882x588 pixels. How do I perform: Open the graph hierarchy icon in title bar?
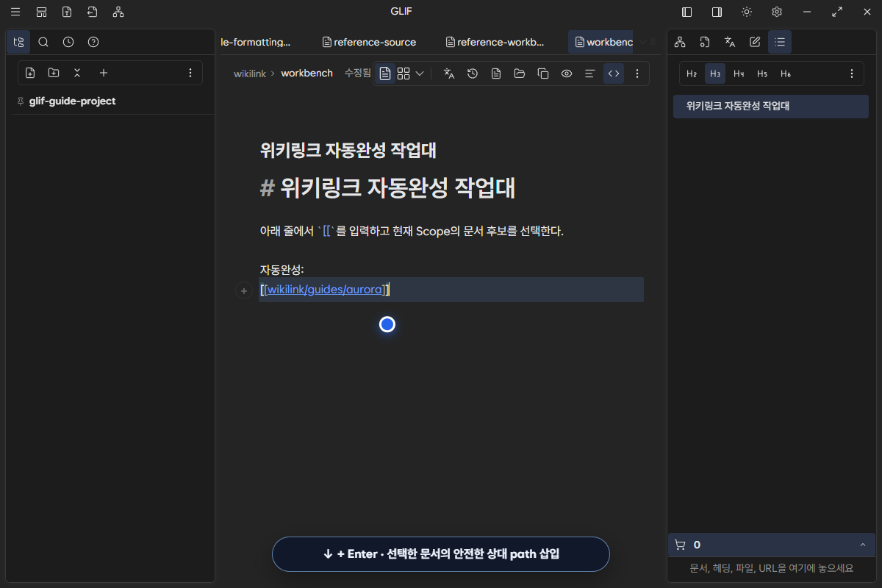pos(118,12)
